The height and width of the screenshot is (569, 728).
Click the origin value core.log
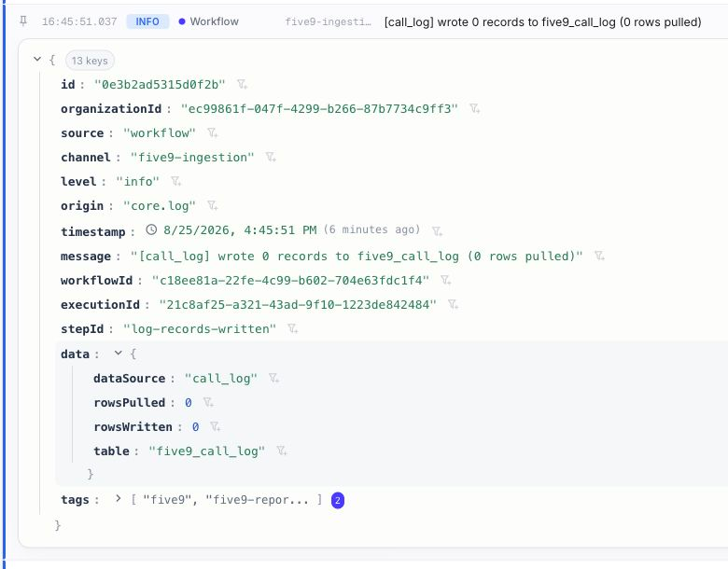pos(160,205)
